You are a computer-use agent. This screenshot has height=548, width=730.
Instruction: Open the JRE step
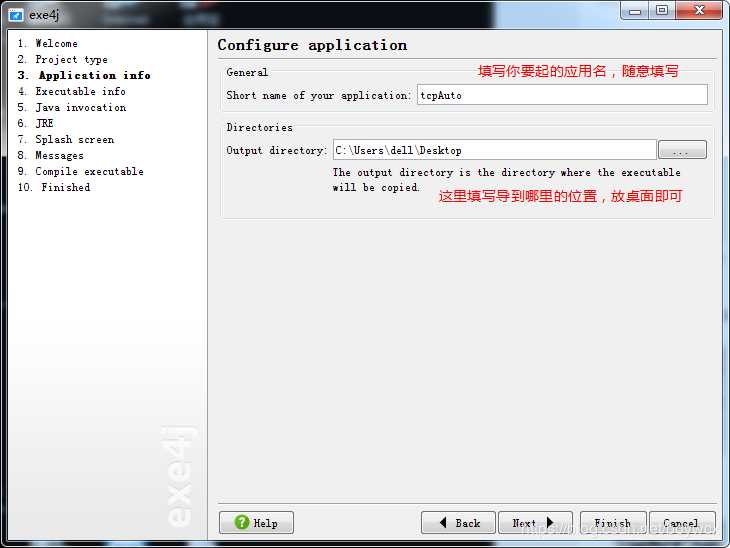click(36, 123)
